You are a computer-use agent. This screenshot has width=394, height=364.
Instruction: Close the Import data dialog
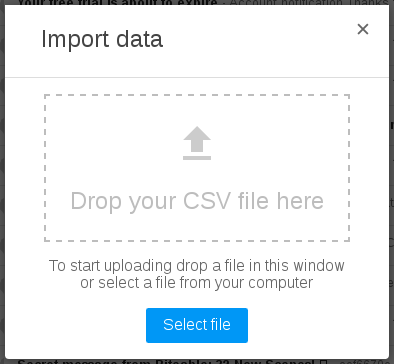(x=363, y=29)
